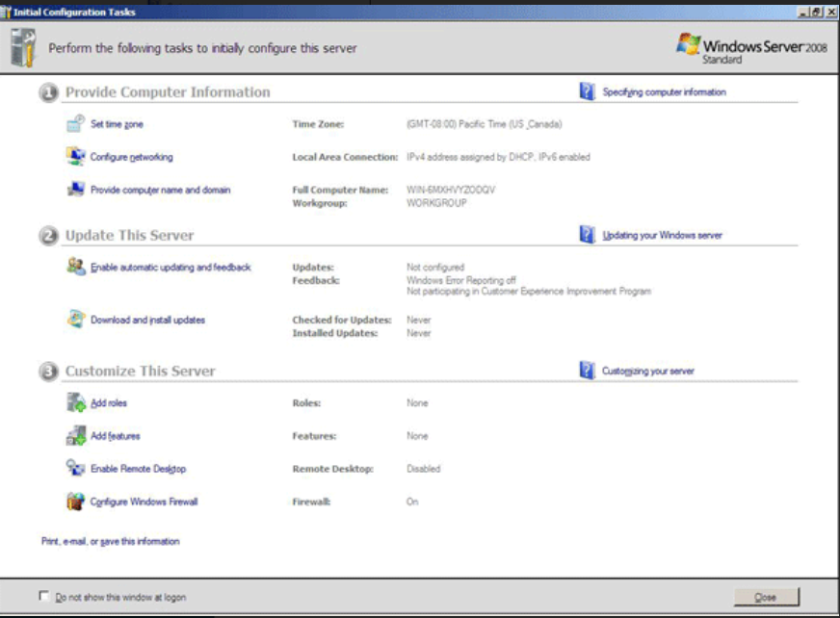The width and height of the screenshot is (840, 618).
Task: Open Configure networking link
Action: 131,157
